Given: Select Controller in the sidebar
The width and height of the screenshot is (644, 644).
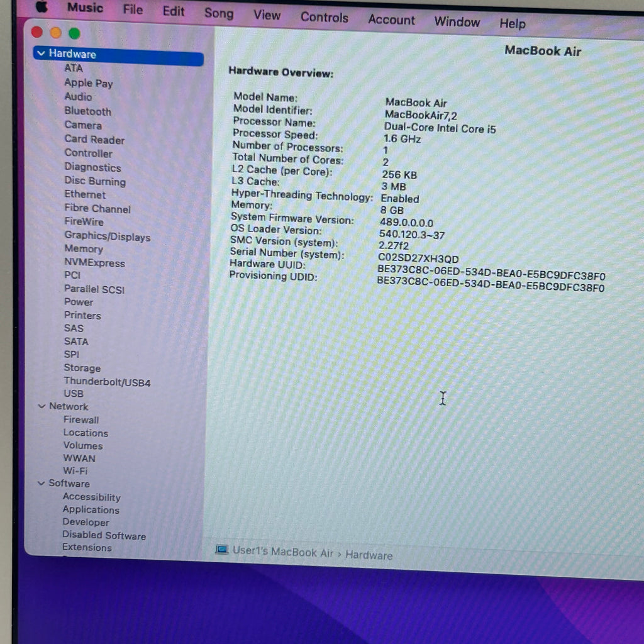Looking at the screenshot, I should tap(88, 153).
